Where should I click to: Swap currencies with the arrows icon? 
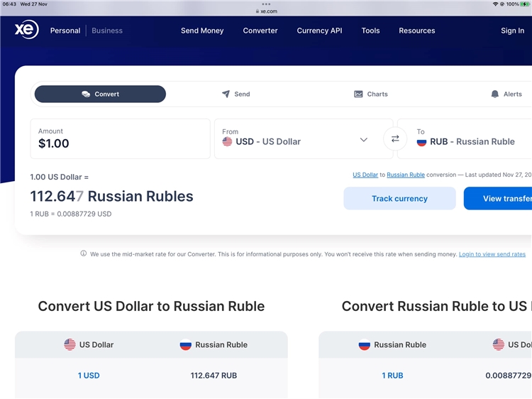[x=395, y=139]
